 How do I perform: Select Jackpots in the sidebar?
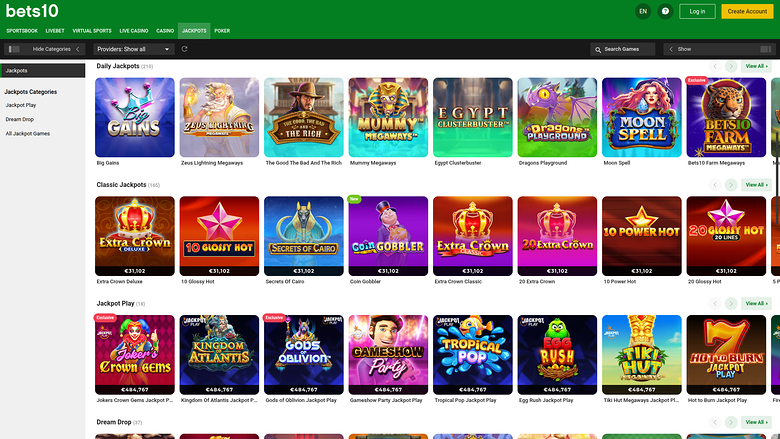pos(43,71)
